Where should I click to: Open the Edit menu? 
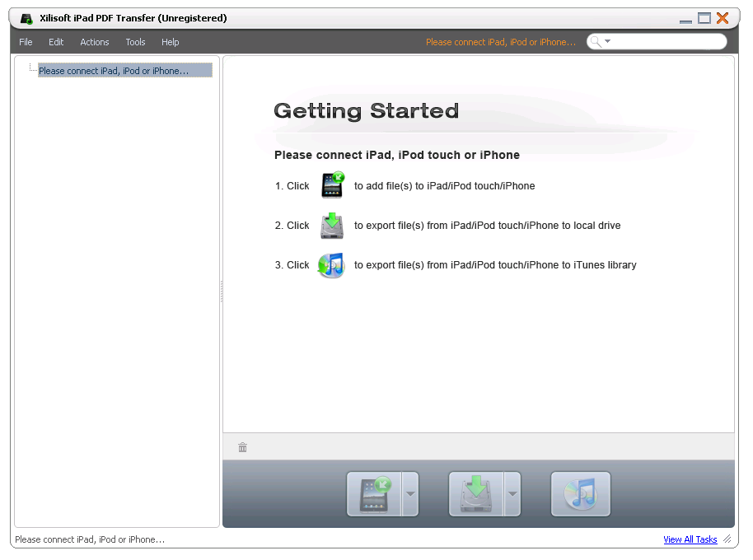pyautogui.click(x=56, y=42)
